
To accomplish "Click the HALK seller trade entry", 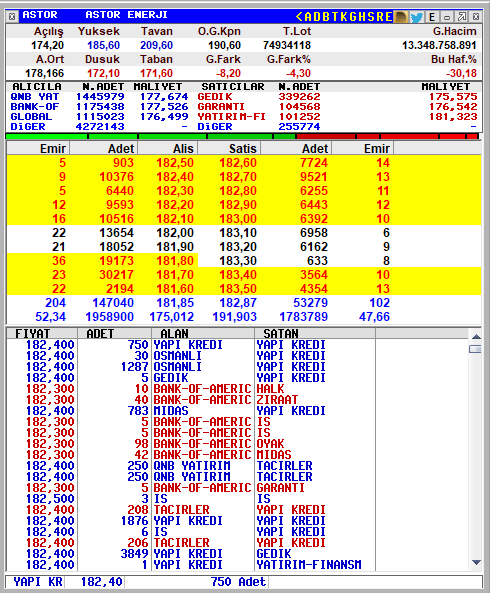I will [x=270, y=389].
